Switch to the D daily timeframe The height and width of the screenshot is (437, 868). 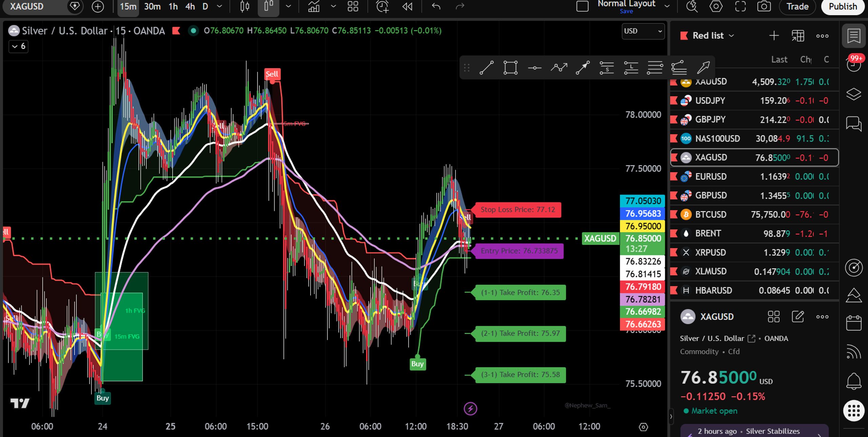(x=205, y=7)
